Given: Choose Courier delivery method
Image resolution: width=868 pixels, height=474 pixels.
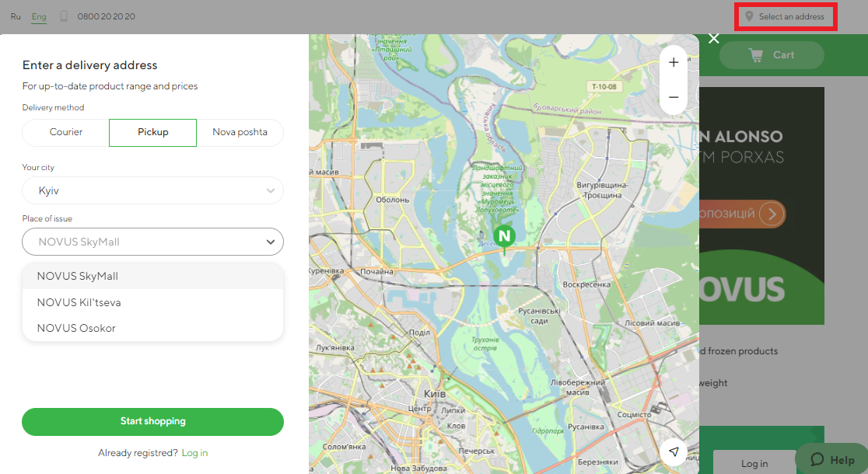Looking at the screenshot, I should click(66, 132).
